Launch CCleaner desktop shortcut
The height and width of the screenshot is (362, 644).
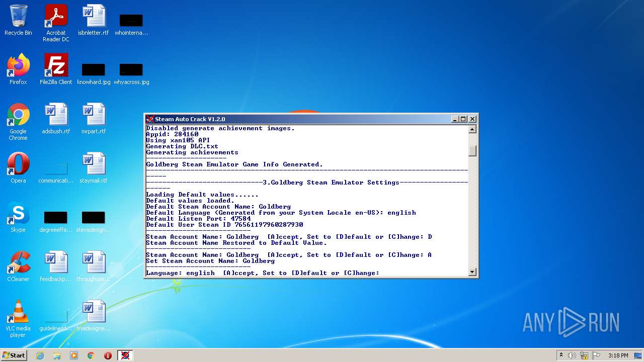point(18,266)
